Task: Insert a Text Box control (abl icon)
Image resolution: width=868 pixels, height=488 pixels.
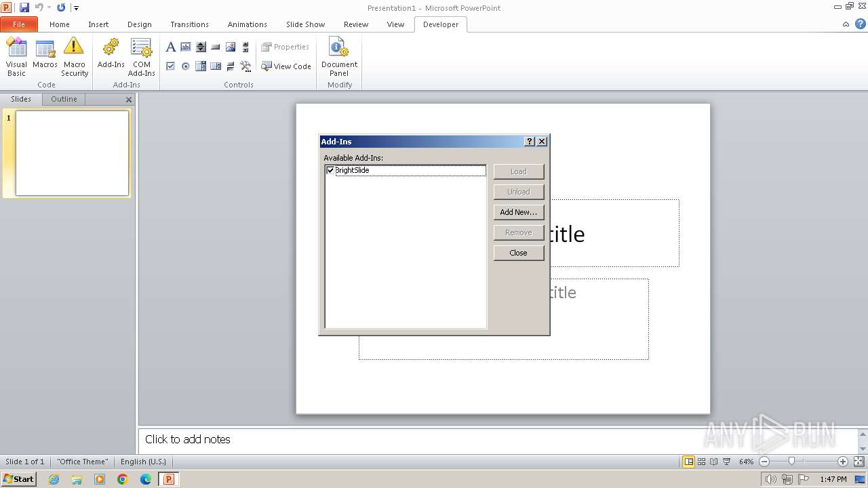Action: tap(186, 47)
